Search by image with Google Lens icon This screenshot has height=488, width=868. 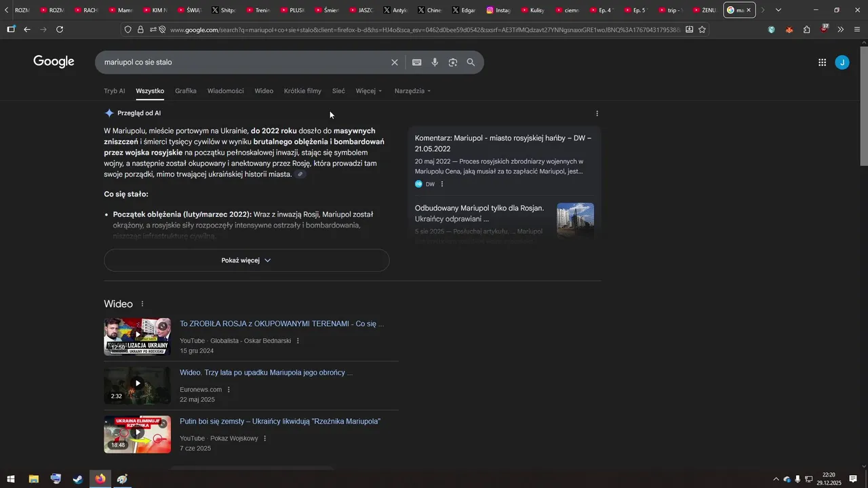(x=453, y=62)
